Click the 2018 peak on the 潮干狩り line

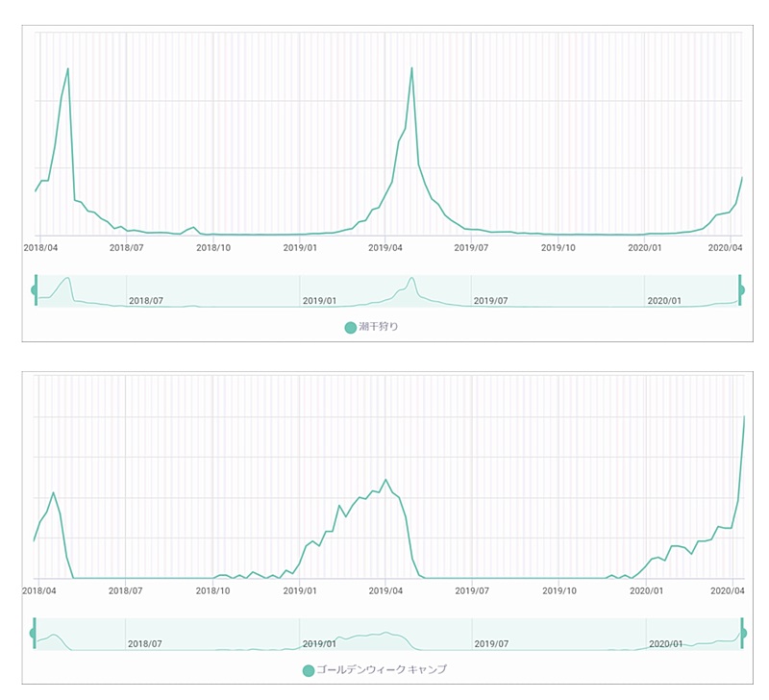pyautogui.click(x=67, y=68)
